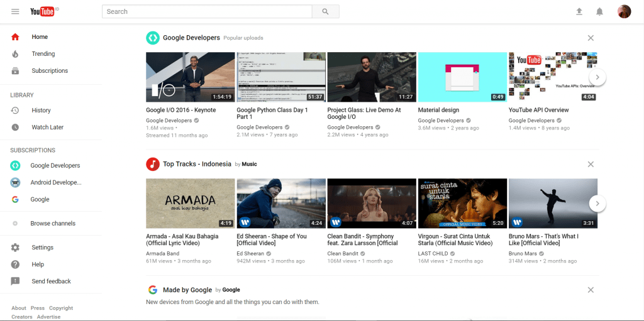This screenshot has height=321, width=644.
Task: Click the Music channel link by Top Tracks
Action: (x=249, y=164)
